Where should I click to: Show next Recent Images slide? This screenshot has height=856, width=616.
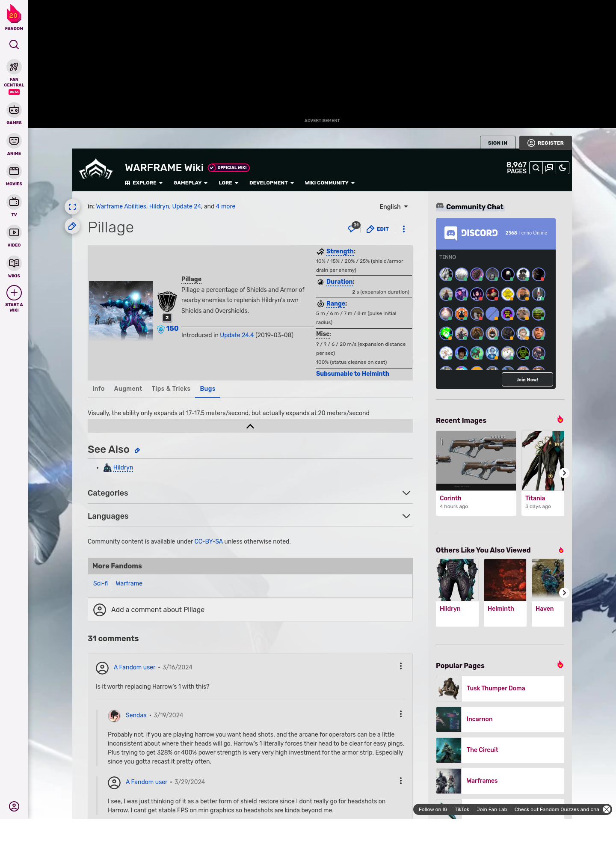pos(564,473)
